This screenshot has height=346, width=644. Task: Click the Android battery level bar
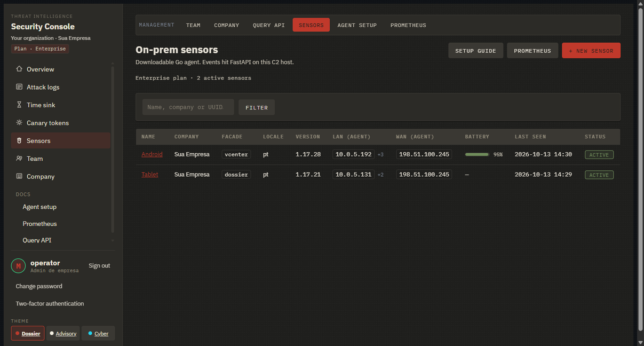click(x=477, y=154)
